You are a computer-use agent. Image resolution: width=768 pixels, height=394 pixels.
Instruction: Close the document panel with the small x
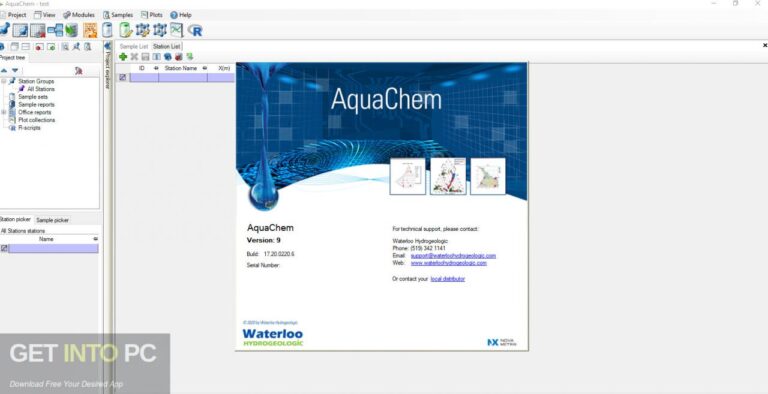point(765,45)
